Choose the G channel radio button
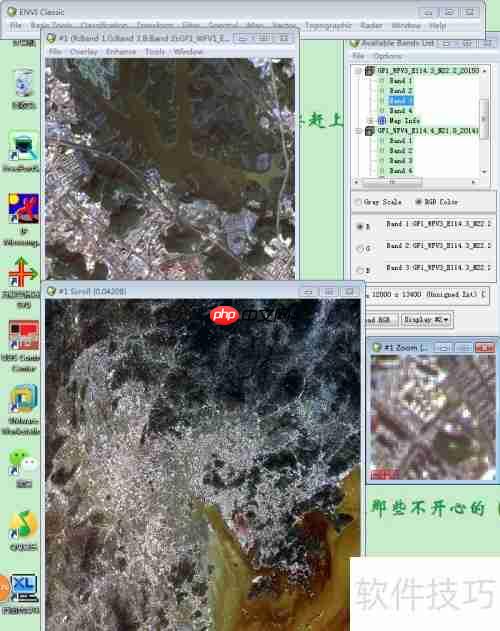Image resolution: width=500 pixels, height=631 pixels. tap(360, 248)
